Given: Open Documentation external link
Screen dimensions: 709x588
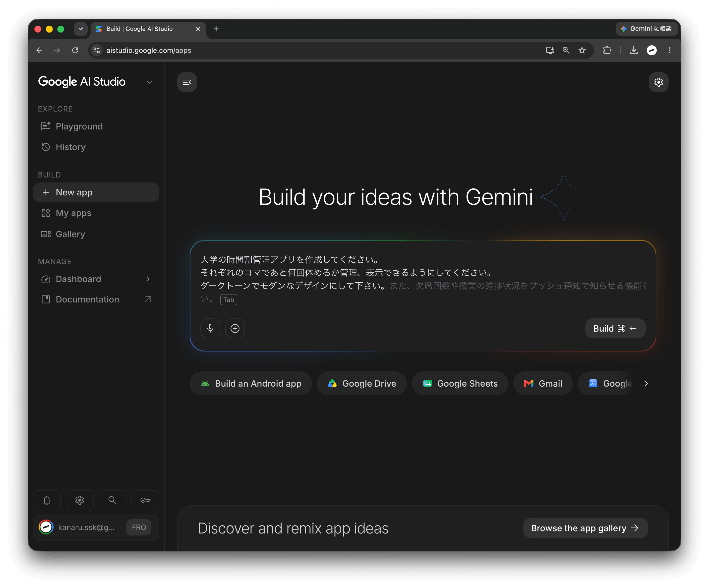Looking at the screenshot, I should (x=96, y=299).
